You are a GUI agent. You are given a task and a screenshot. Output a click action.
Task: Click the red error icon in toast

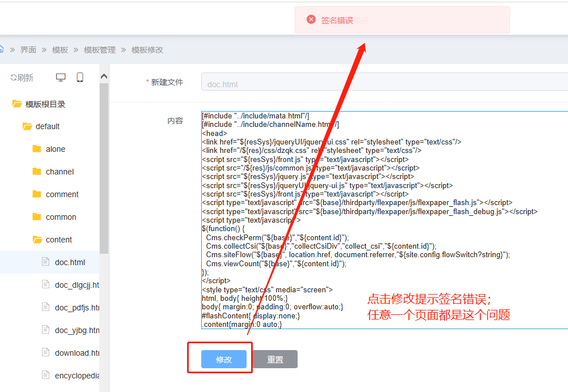(x=311, y=20)
